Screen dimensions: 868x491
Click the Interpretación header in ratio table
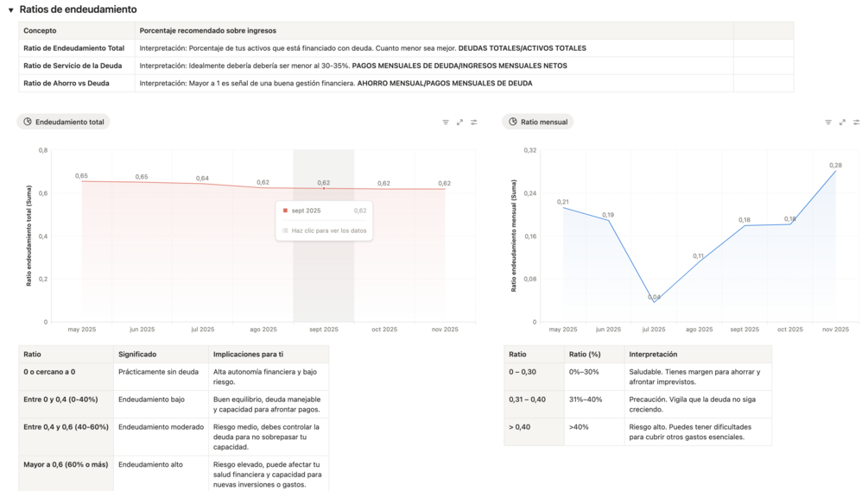click(653, 354)
